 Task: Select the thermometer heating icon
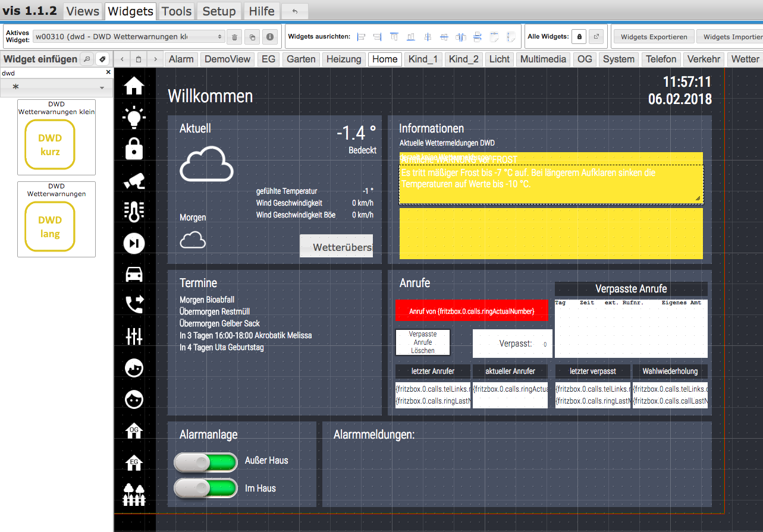[134, 211]
